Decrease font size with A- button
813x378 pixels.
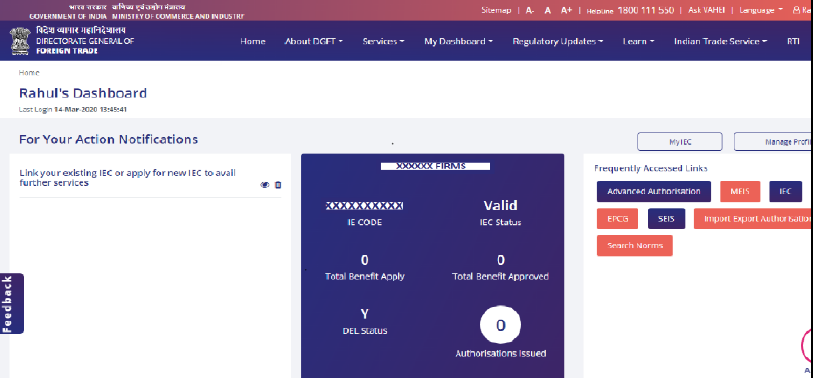tap(530, 10)
